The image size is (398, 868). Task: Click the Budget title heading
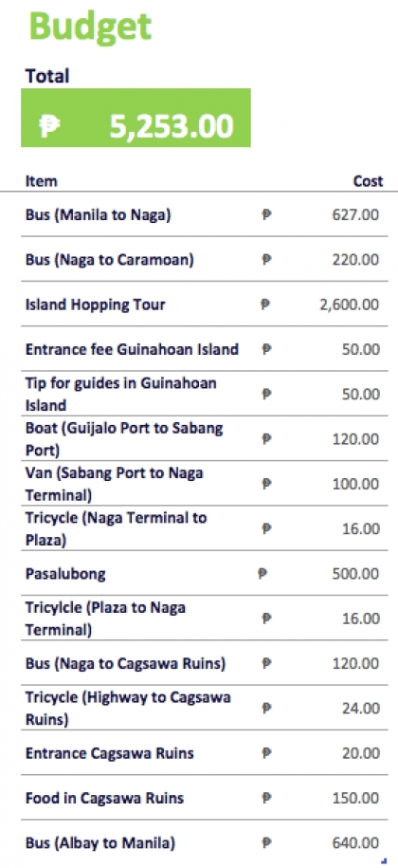click(90, 28)
